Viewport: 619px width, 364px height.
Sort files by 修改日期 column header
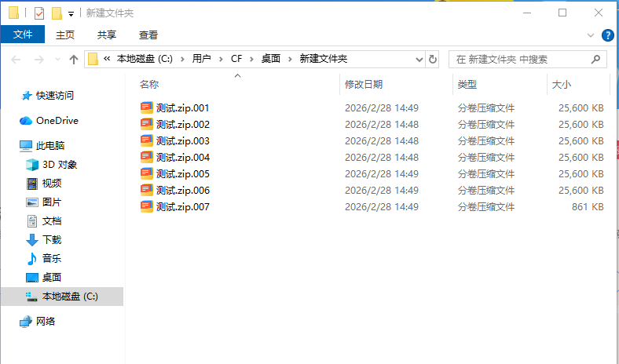pos(363,84)
